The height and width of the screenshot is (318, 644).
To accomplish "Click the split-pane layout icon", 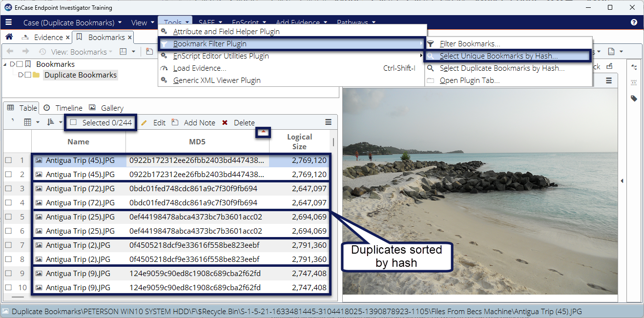I will coord(123,52).
